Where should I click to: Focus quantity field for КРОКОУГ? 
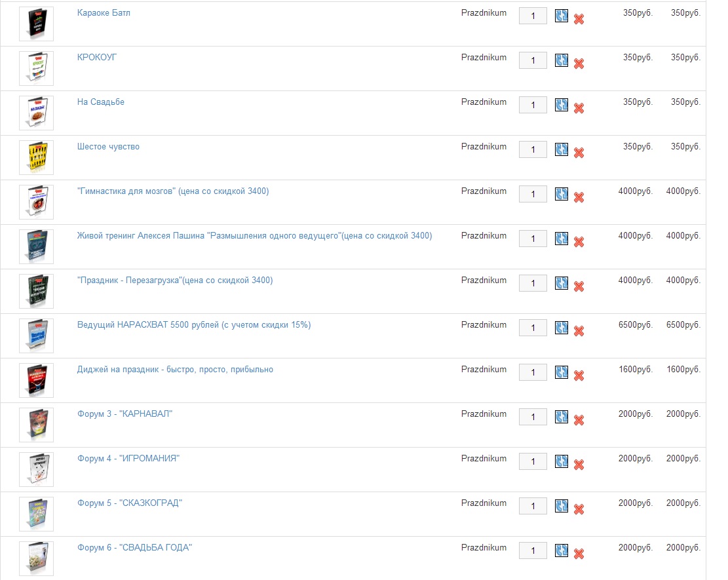(x=533, y=60)
